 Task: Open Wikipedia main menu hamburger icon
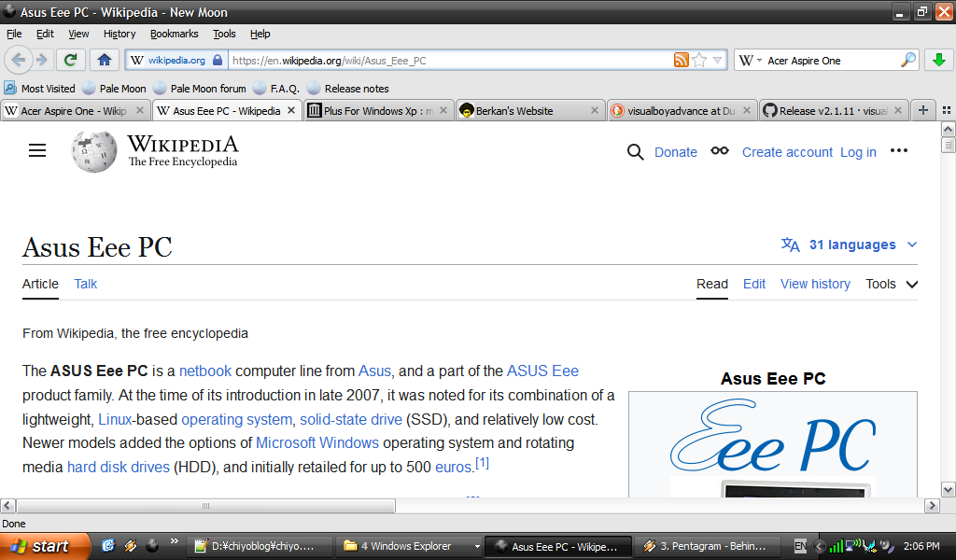click(37, 150)
